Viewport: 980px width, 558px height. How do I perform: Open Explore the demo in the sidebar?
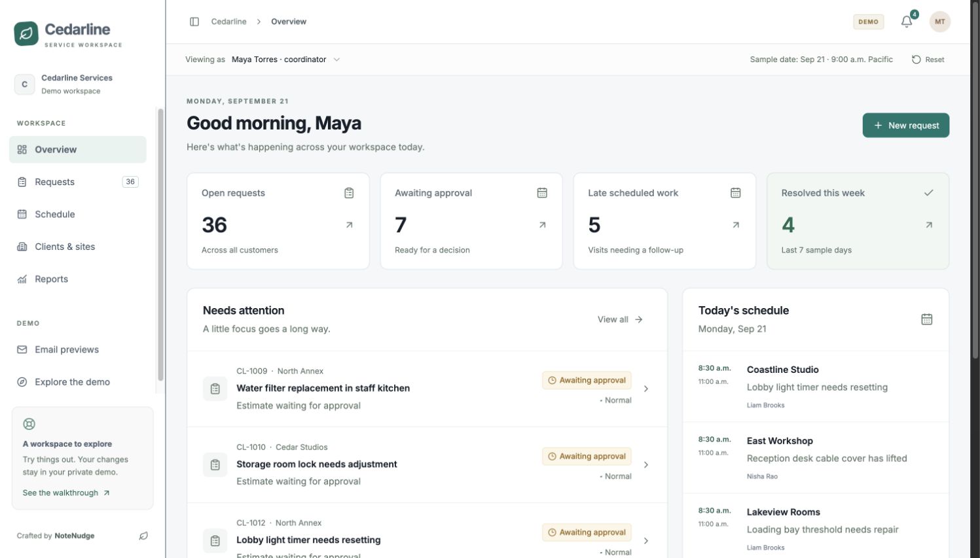tap(78, 382)
